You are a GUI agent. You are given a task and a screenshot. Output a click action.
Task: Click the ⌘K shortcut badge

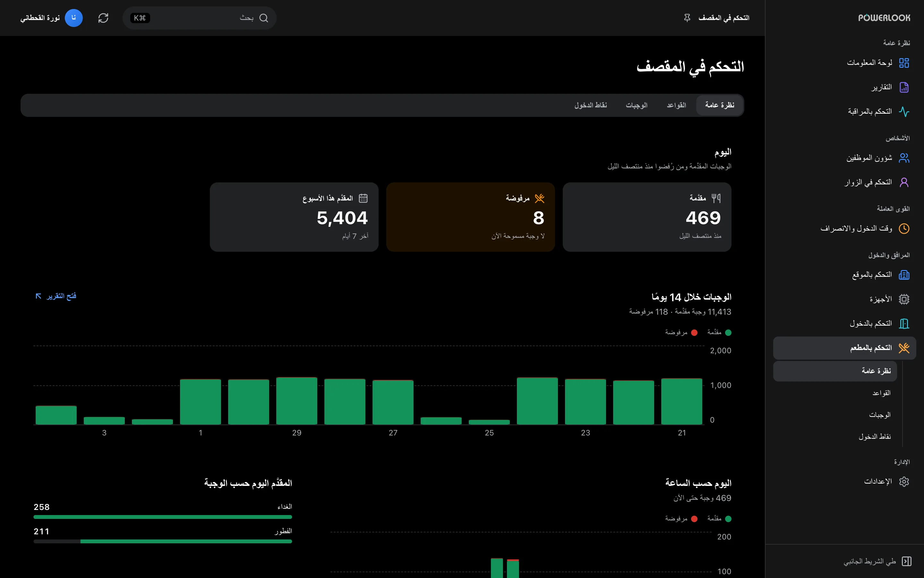coord(140,18)
